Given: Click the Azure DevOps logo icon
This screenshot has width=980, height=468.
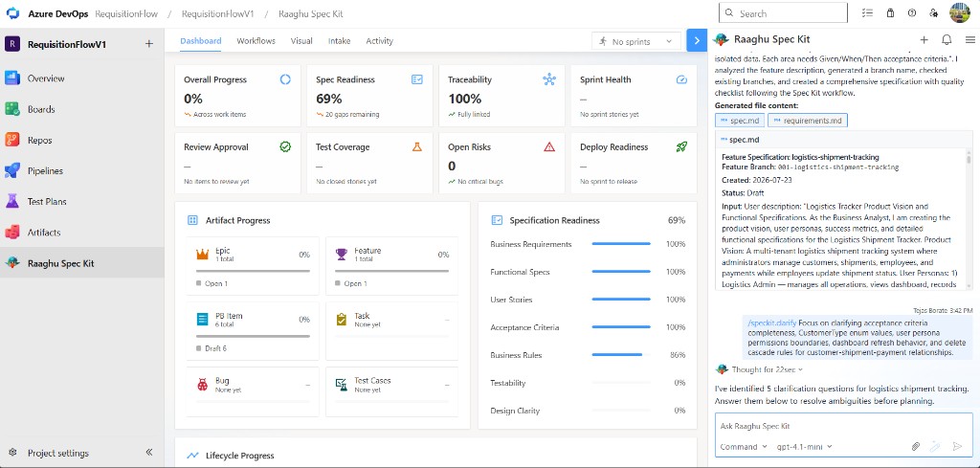Looking at the screenshot, I should point(12,13).
